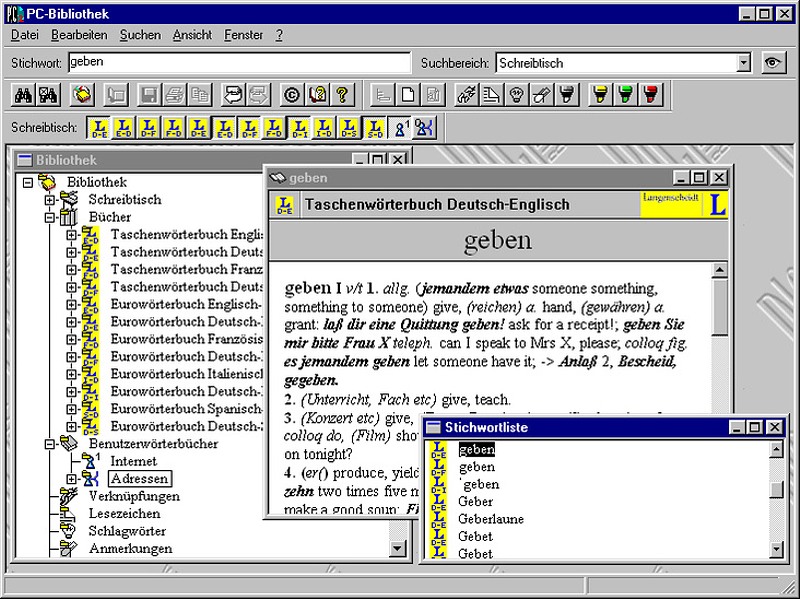
Task: Open the Fenster menu
Action: click(x=244, y=35)
